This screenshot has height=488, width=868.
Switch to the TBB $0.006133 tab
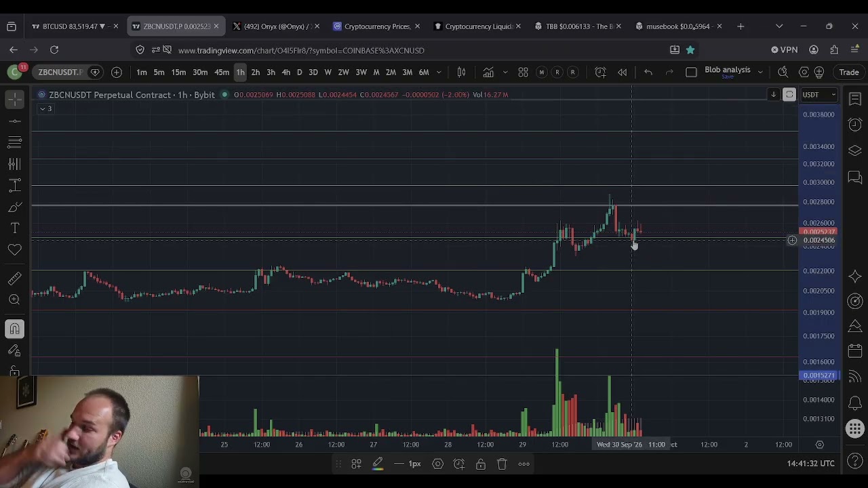pos(578,26)
